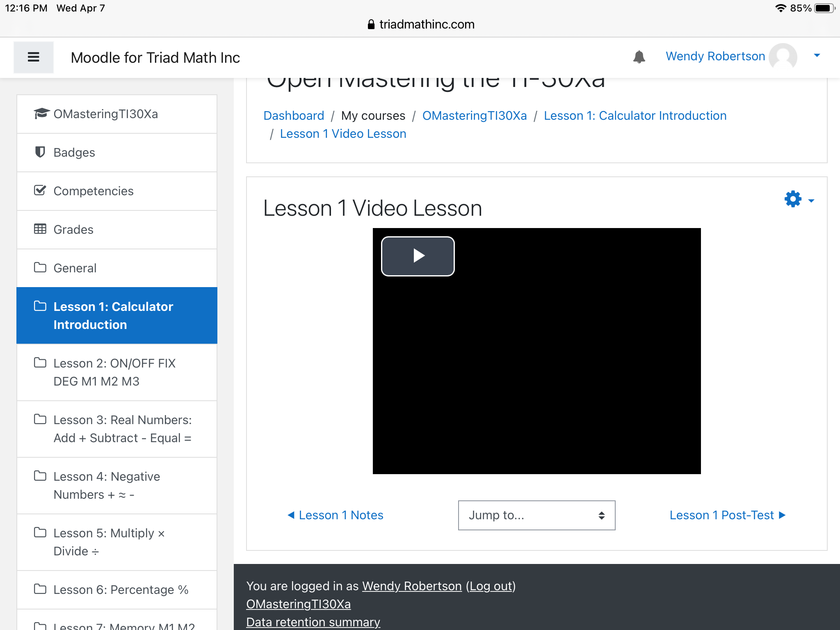Click the Lesson 6 folder icon
Image resolution: width=840 pixels, height=630 pixels.
[x=40, y=589]
